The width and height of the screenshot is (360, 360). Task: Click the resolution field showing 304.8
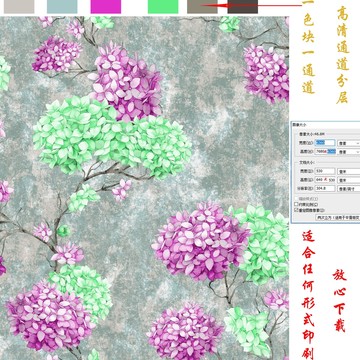click(325, 188)
